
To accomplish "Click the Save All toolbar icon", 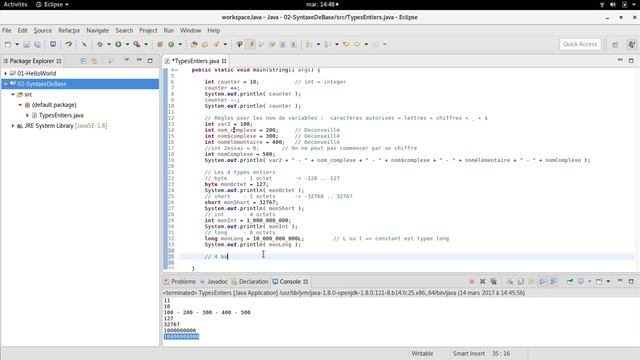I will pos(37,44).
